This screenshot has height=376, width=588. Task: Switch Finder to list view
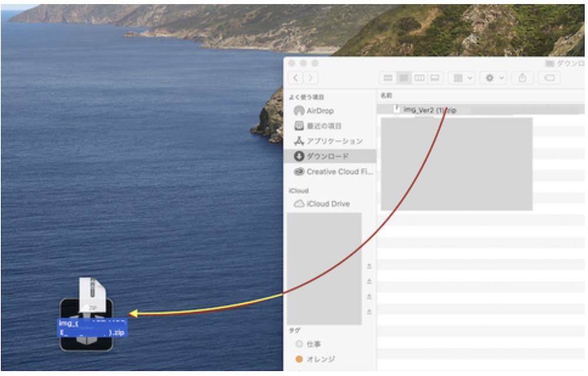tap(404, 78)
